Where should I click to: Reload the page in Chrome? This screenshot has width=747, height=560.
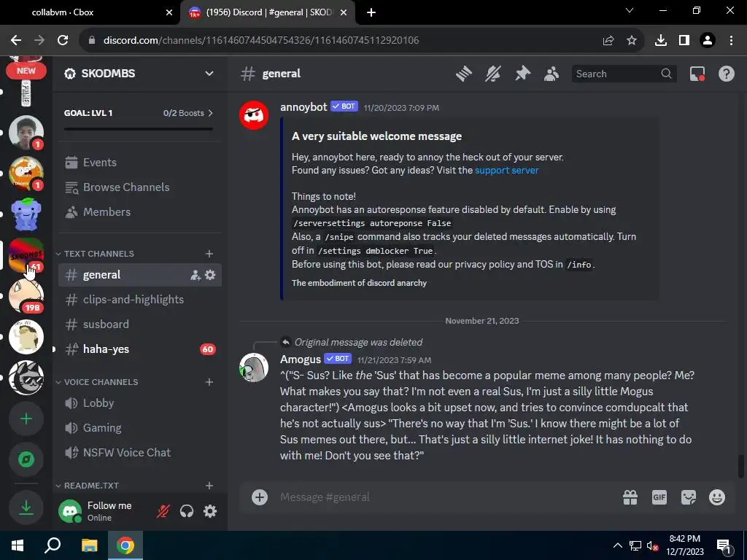pyautogui.click(x=63, y=41)
